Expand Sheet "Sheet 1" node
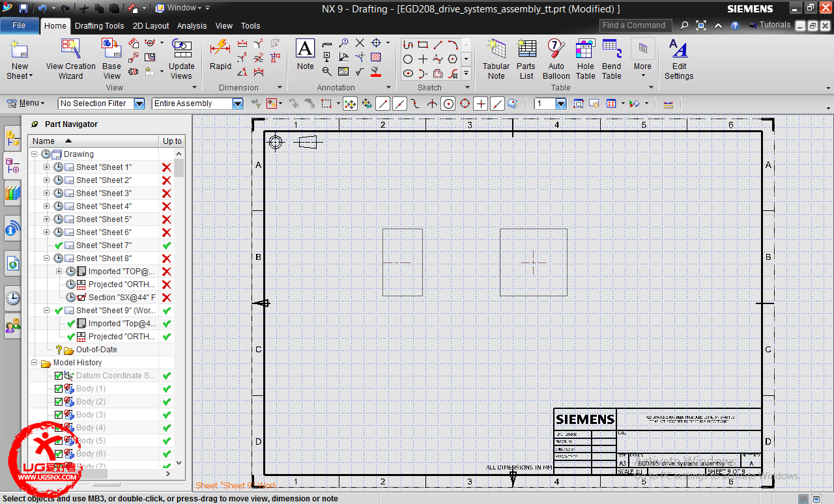Viewport: 834px width, 504px height. click(x=46, y=167)
